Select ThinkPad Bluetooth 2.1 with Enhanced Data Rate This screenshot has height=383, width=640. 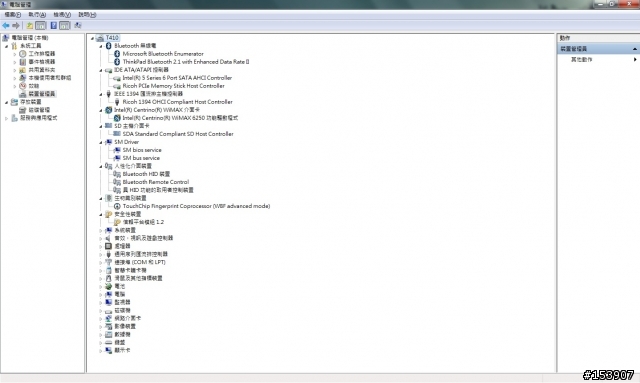point(186,62)
